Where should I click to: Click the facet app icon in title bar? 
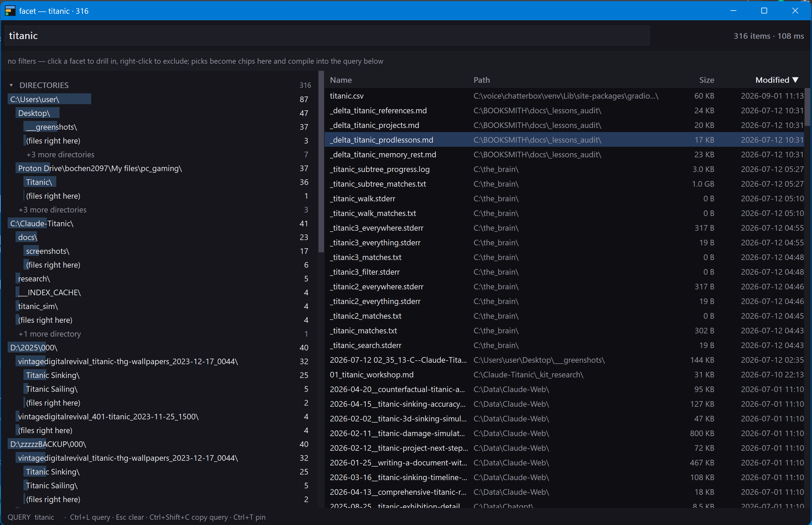[x=10, y=11]
